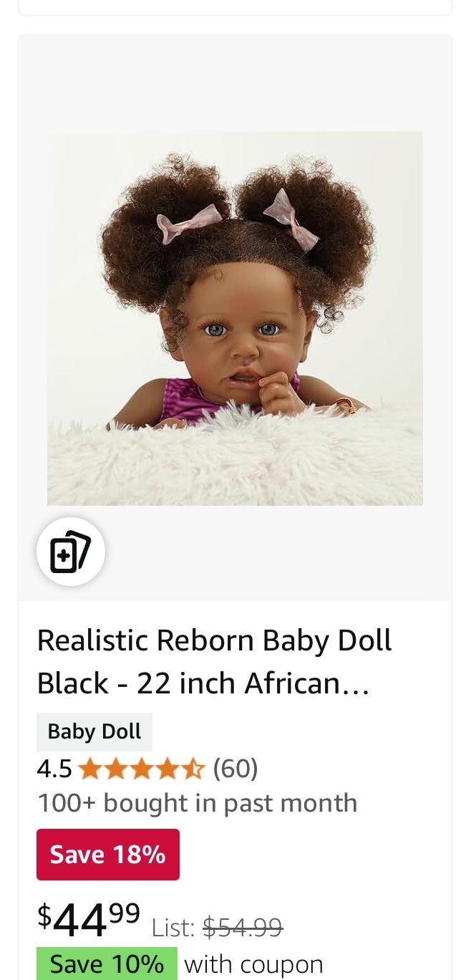
Task: Tap the fluffy white blanket in the photo
Action: [235, 457]
